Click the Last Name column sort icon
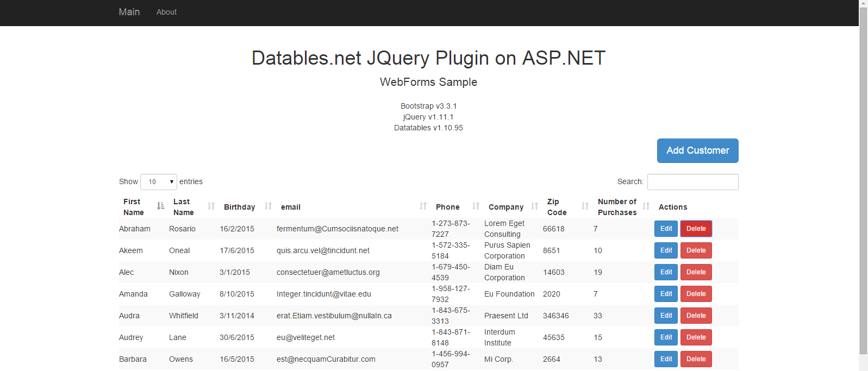This screenshot has height=371, width=868. point(211,206)
